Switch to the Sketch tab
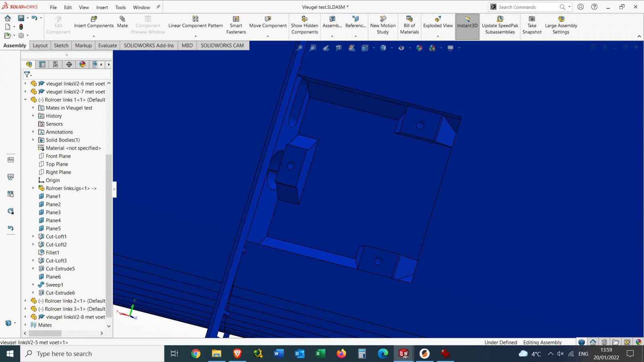This screenshot has width=644, height=362. pyautogui.click(x=61, y=45)
